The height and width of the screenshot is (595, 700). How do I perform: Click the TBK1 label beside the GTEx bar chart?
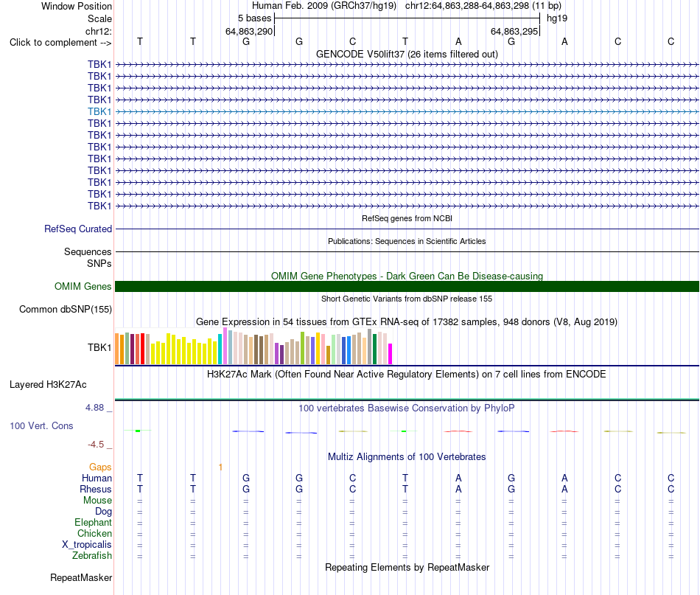(x=99, y=347)
